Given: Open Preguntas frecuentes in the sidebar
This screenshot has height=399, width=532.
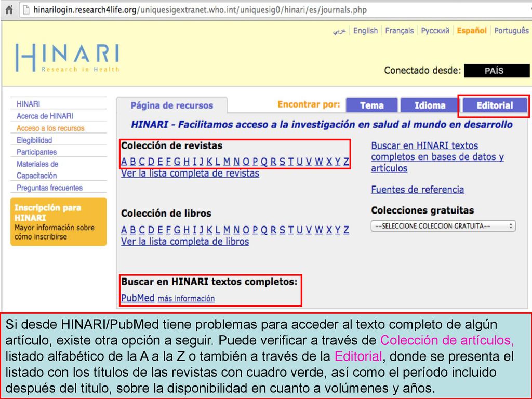Looking at the screenshot, I should pyautogui.click(x=49, y=188).
